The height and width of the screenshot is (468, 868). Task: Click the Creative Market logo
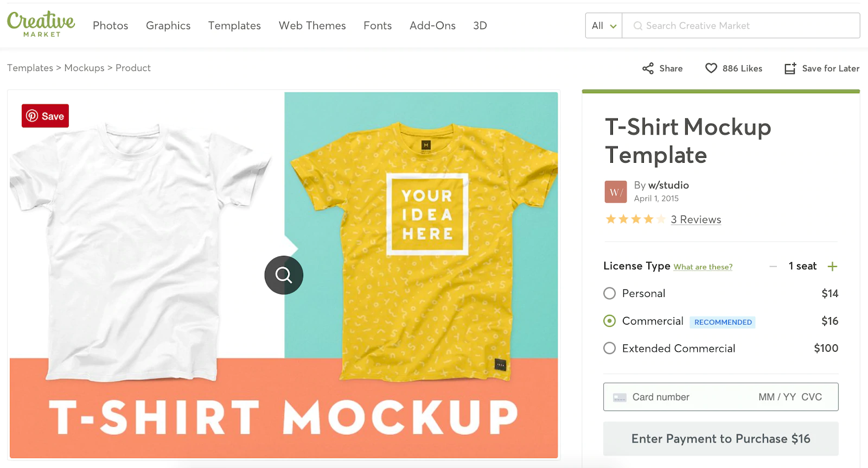point(41,24)
